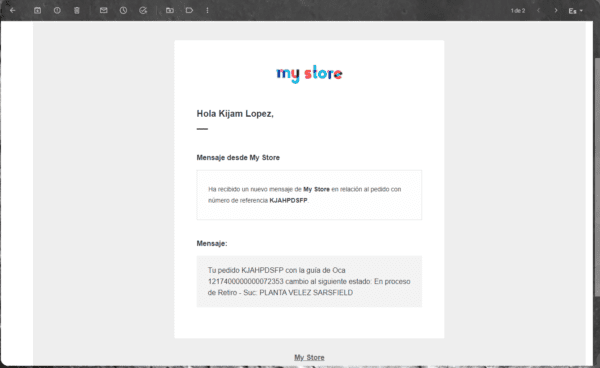Go to the next email
This screenshot has width=600, height=368.
(556, 10)
